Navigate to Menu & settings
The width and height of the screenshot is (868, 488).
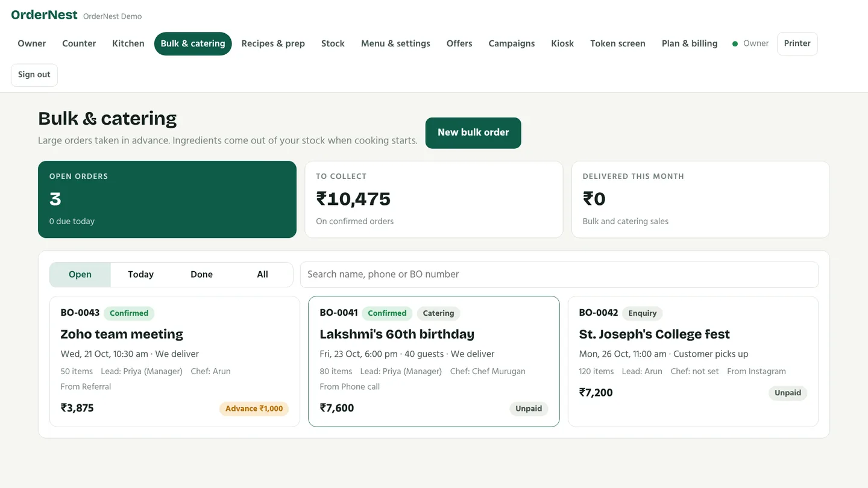click(x=395, y=43)
